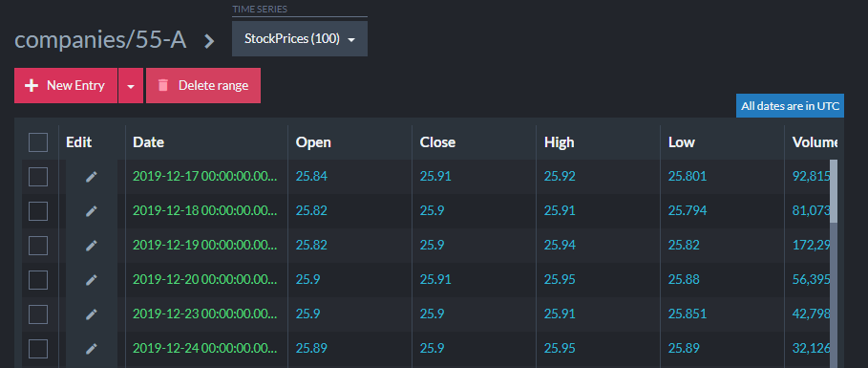Check the 2019-12-20 row checkbox
This screenshot has height=368, width=868.
click(38, 280)
